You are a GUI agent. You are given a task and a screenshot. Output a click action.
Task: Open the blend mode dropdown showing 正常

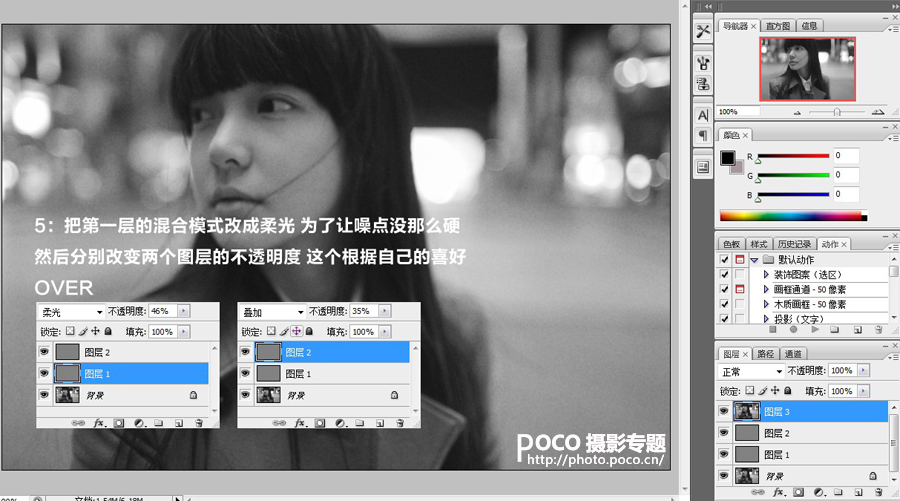point(751,371)
